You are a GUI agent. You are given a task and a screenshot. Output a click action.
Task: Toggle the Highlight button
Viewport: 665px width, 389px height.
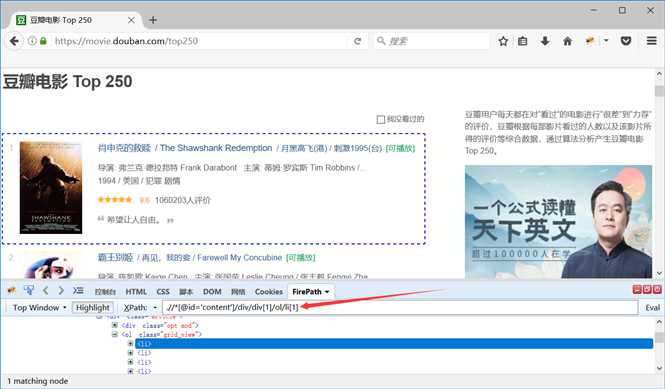click(92, 308)
